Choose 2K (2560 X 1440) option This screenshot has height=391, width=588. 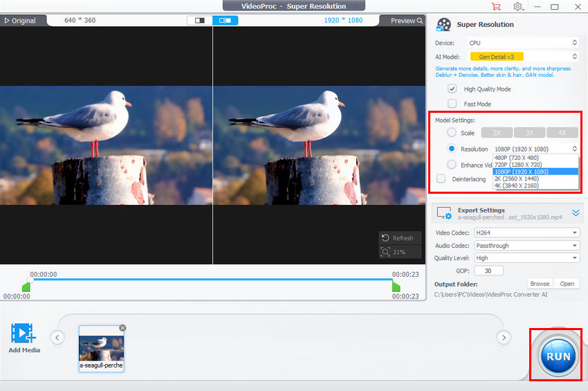point(535,179)
